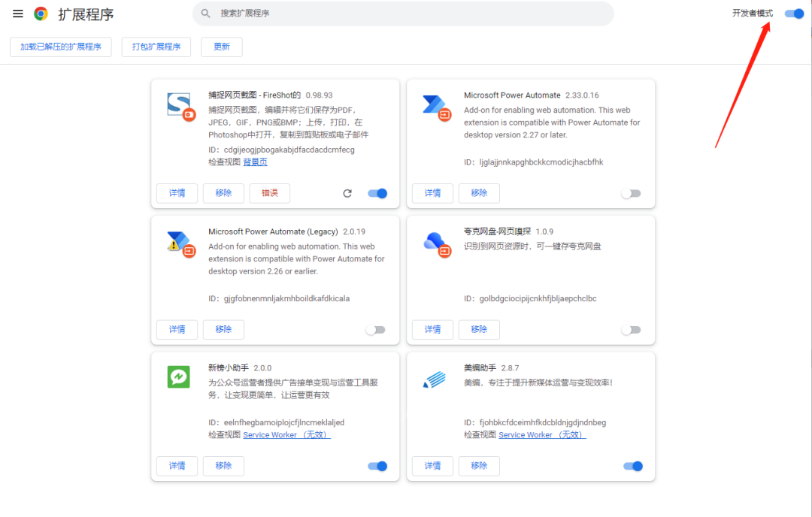Click 移除 for Power Automate 2.33.0.16
The height and width of the screenshot is (517, 812).
click(x=479, y=193)
